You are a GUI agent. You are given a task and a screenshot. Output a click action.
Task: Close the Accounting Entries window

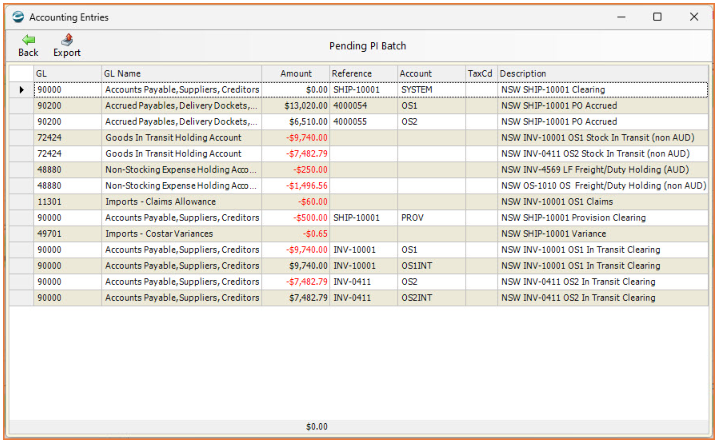coord(694,17)
